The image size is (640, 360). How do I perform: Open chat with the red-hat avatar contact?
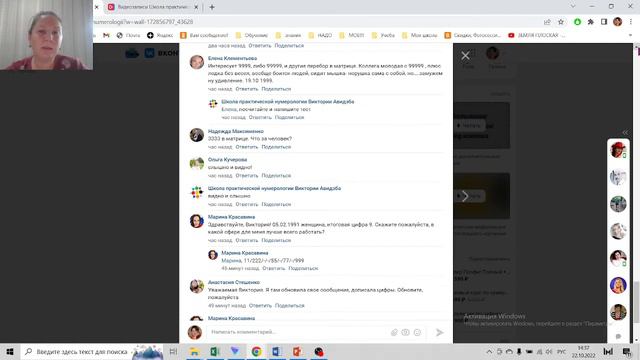[618, 150]
